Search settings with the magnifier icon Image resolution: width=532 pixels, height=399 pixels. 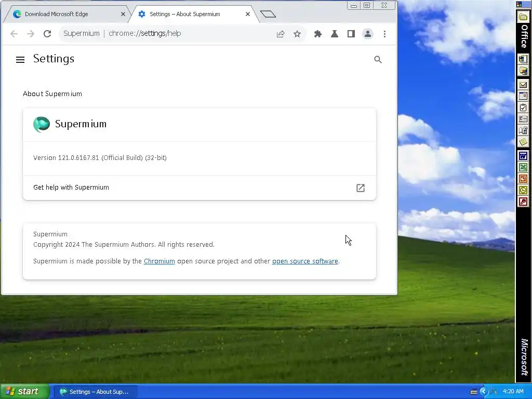pyautogui.click(x=378, y=60)
